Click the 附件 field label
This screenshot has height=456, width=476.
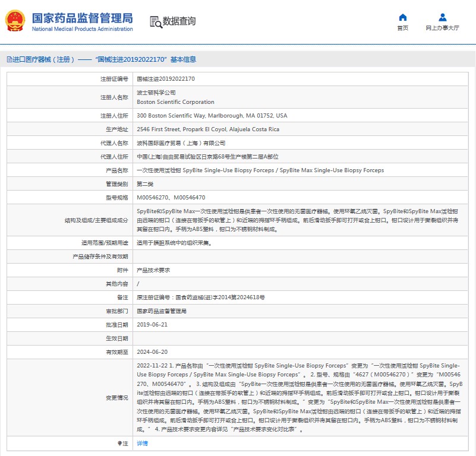point(122,270)
